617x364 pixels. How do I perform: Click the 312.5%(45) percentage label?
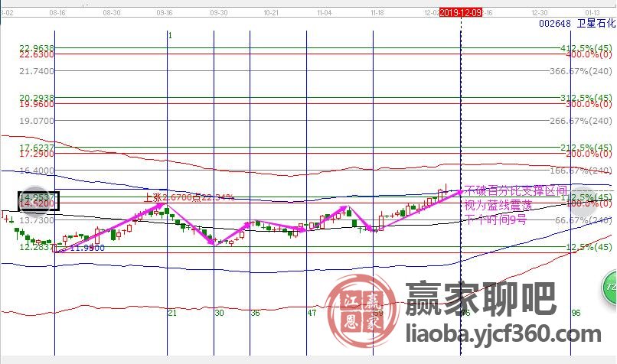tap(586, 98)
